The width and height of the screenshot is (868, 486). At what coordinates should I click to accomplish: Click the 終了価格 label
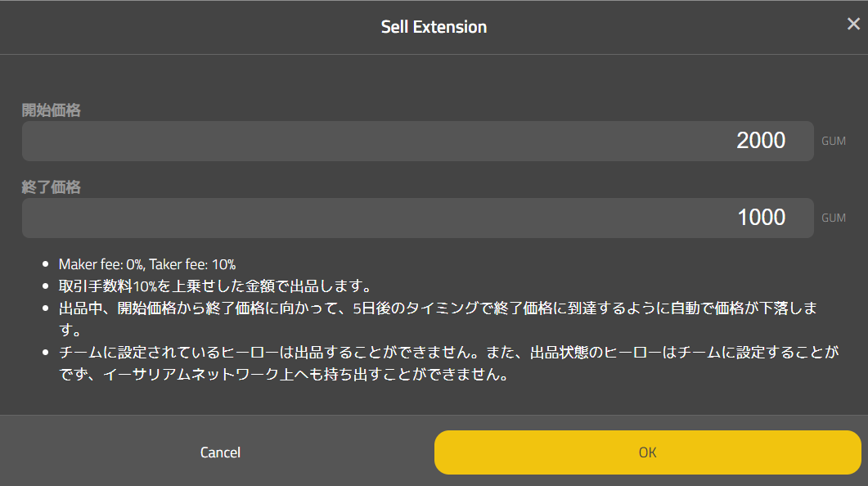pos(51,187)
